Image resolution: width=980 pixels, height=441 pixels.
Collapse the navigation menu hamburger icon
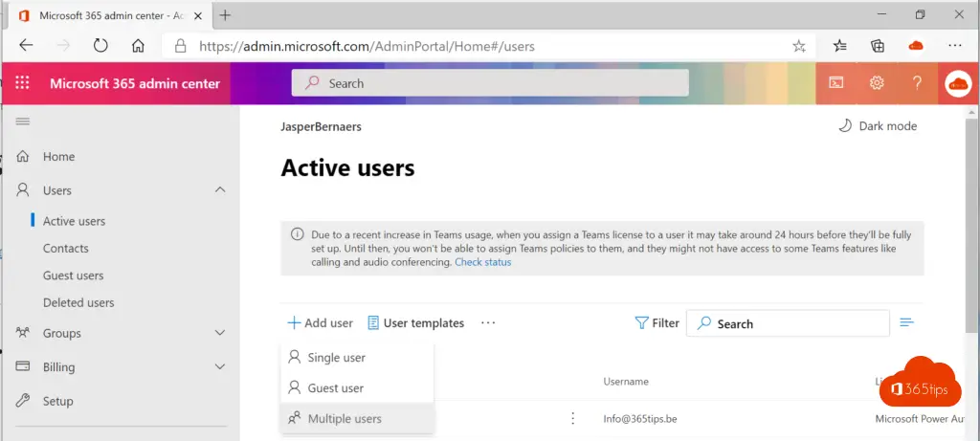(x=23, y=121)
